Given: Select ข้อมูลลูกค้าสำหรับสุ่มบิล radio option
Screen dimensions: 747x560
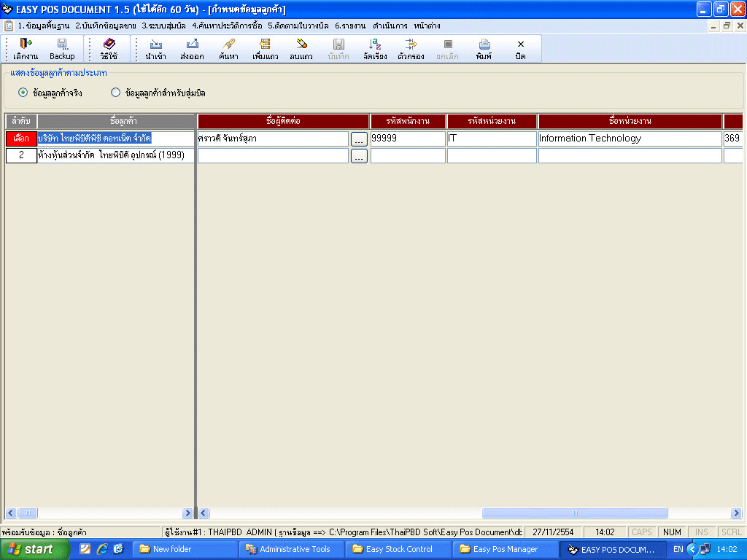Looking at the screenshot, I should [115, 93].
